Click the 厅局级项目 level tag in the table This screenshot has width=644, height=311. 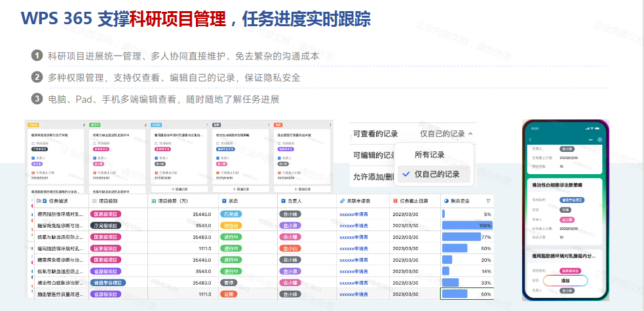(105, 226)
